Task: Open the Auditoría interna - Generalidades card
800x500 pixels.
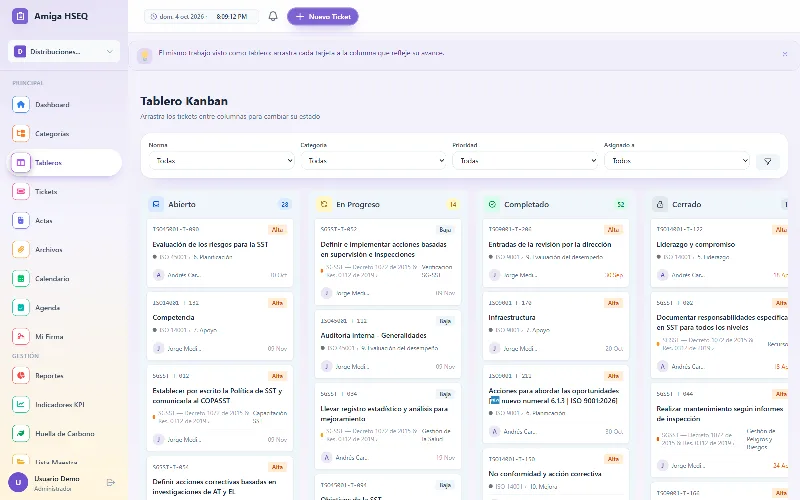Action: pos(388,344)
